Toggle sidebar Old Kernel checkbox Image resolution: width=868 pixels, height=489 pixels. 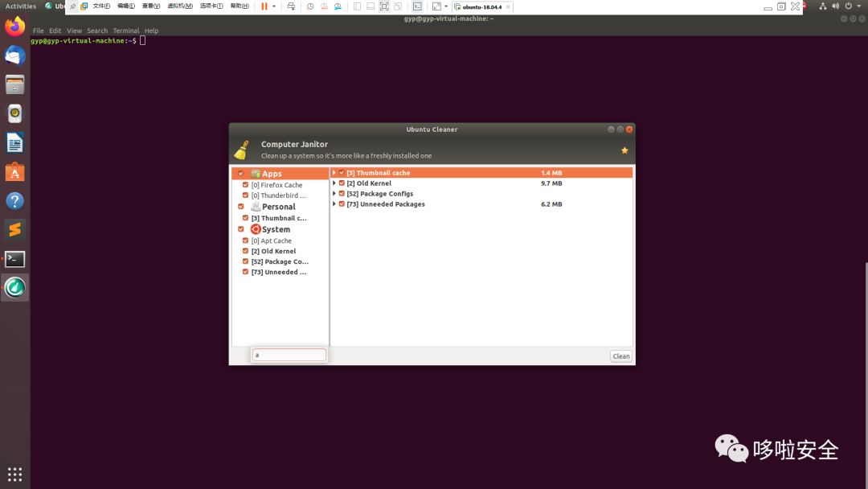tap(245, 251)
